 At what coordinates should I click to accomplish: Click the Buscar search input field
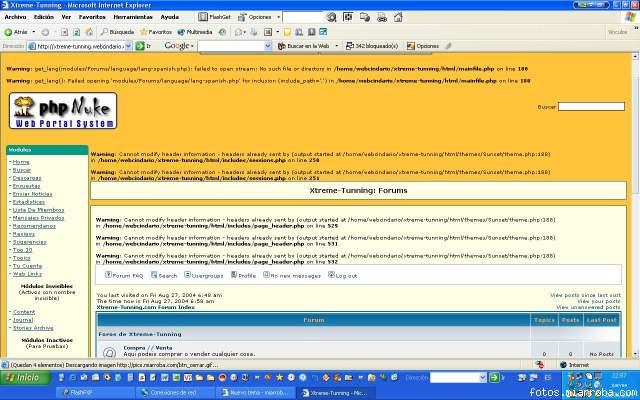591,107
